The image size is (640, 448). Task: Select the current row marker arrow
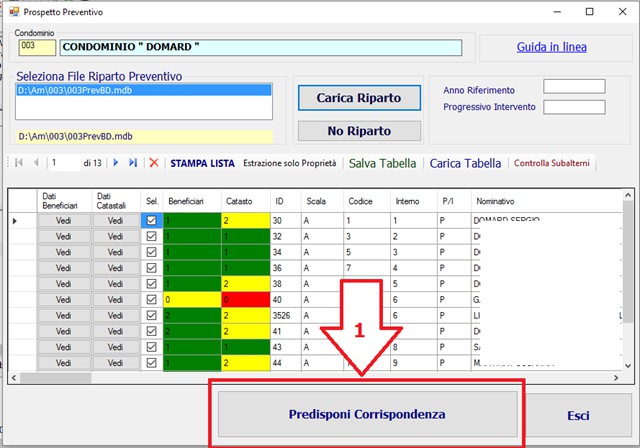pyautogui.click(x=15, y=221)
